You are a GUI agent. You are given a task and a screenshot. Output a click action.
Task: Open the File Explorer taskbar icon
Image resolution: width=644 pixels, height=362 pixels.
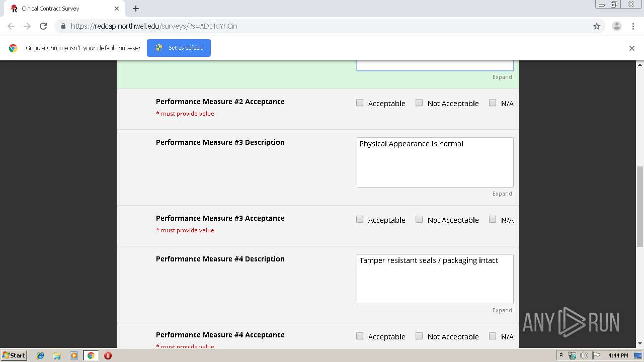coord(57,355)
